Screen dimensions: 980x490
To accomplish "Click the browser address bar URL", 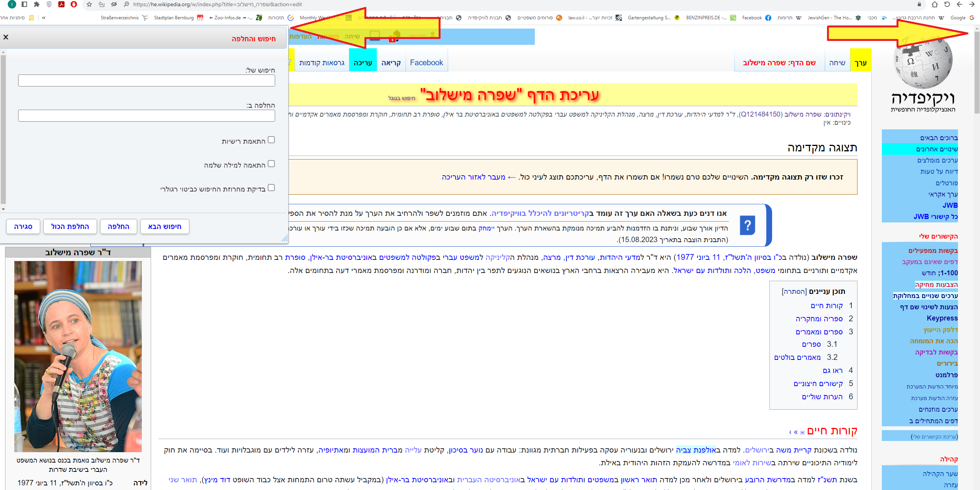I will 218,4.
